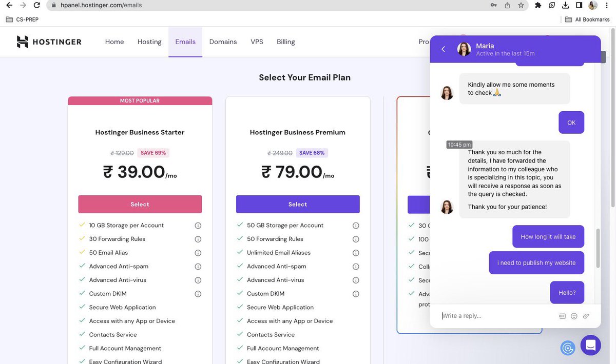Open the VPS tab
Image resolution: width=616 pixels, height=364 pixels.
pyautogui.click(x=257, y=42)
